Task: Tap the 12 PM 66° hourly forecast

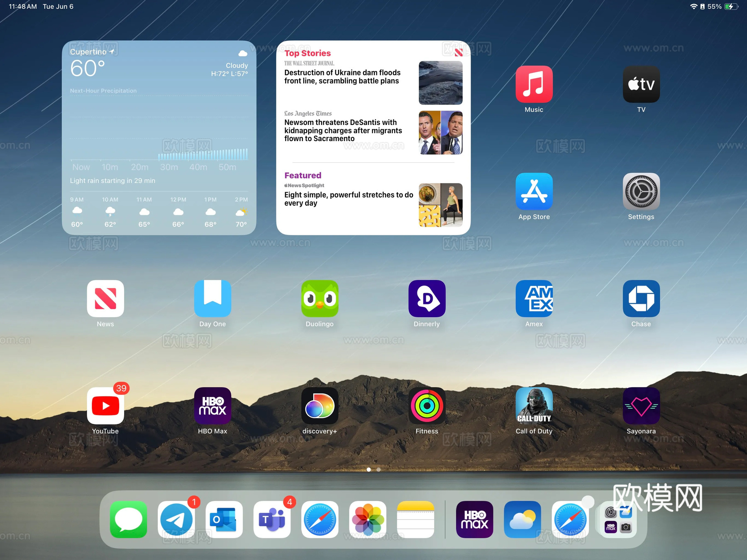Action: pos(178,212)
